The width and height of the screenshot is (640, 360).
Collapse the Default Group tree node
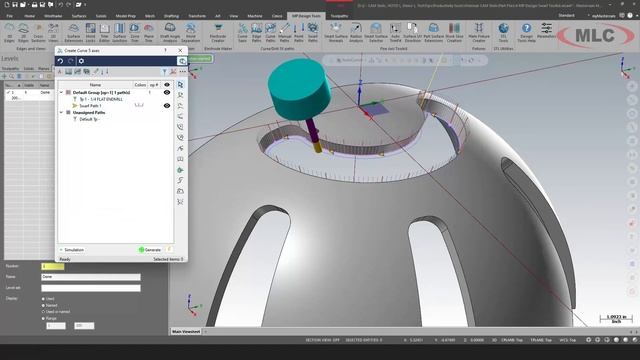tap(62, 93)
